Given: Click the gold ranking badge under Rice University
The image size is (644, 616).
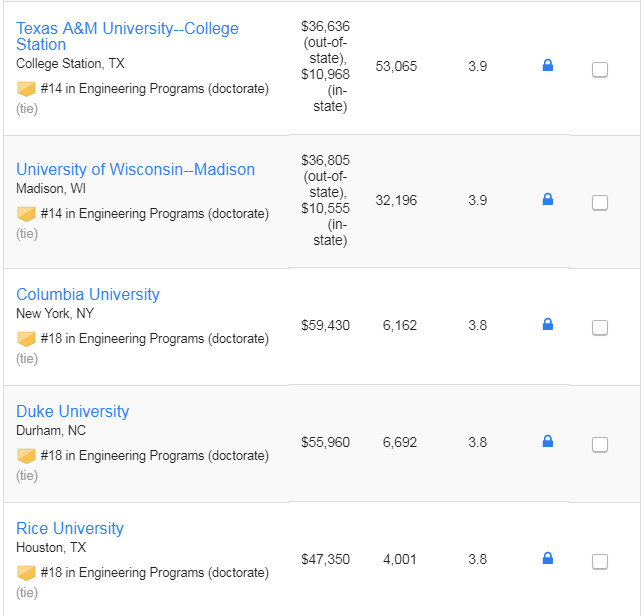Looking at the screenshot, I should [26, 573].
